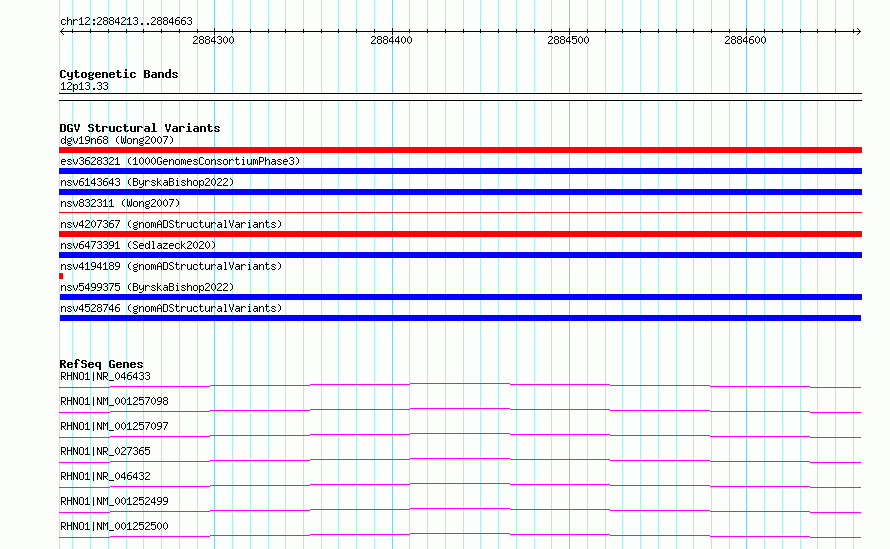Viewport: 890px width, 549px height.
Task: Click ruler position 2884500
Action: click(x=568, y=40)
